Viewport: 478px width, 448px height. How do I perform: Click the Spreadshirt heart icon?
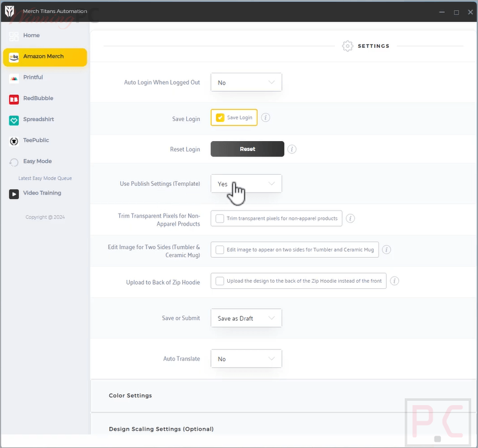[x=14, y=121]
